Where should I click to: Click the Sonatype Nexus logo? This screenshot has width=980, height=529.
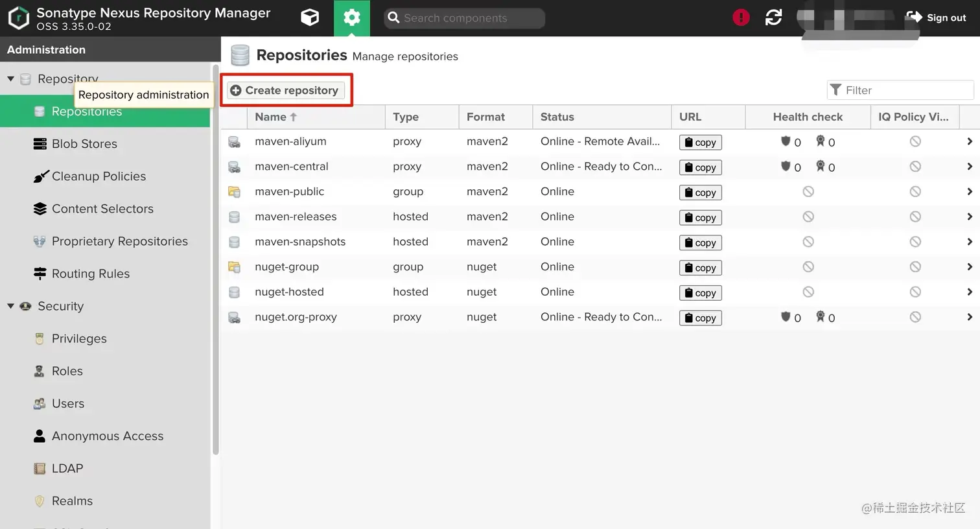pos(19,18)
